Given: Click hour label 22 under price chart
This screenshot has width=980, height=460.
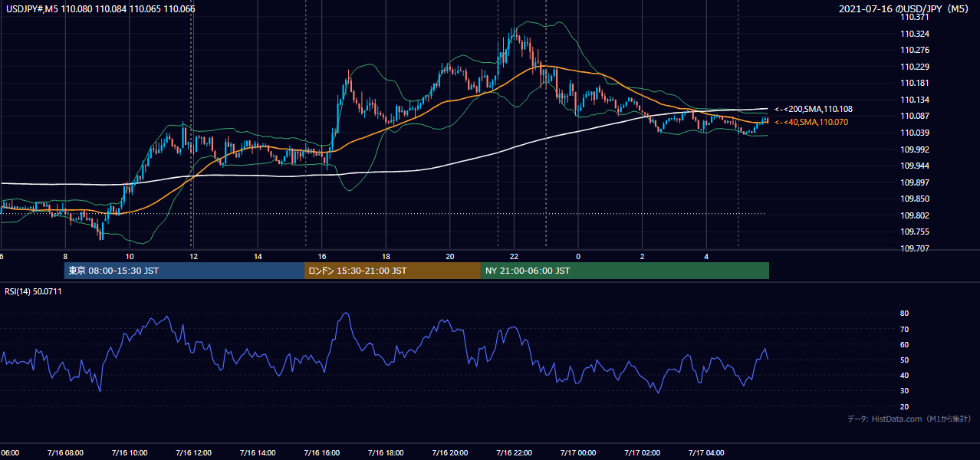Looking at the screenshot, I should [514, 257].
